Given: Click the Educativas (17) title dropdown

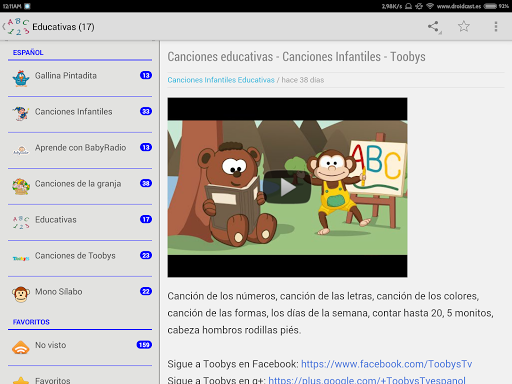Looking at the screenshot, I should 63,27.
